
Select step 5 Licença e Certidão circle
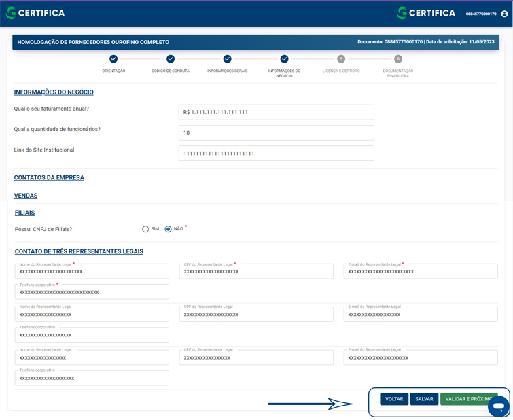tap(341, 59)
